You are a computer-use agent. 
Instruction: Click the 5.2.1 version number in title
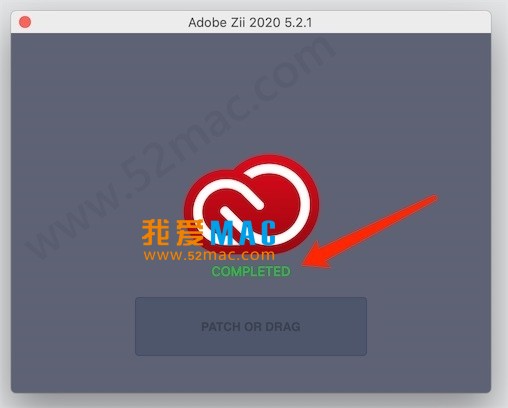coord(298,23)
